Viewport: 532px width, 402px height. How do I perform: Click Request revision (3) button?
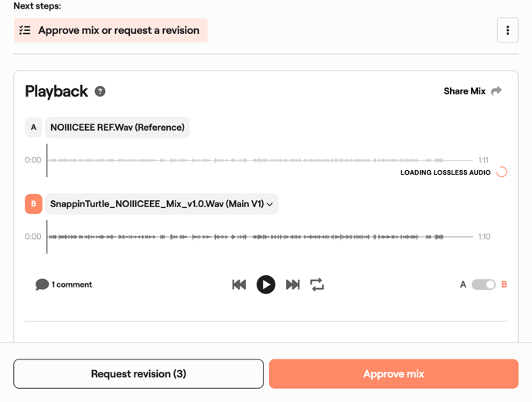(138, 374)
